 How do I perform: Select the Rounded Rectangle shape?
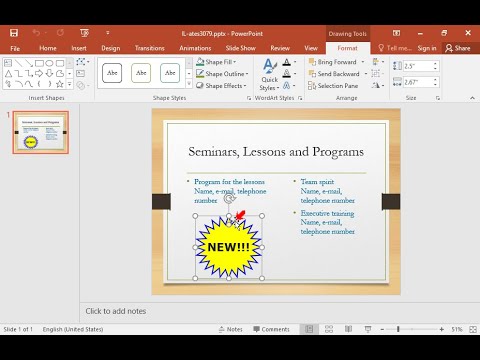coord(60,63)
